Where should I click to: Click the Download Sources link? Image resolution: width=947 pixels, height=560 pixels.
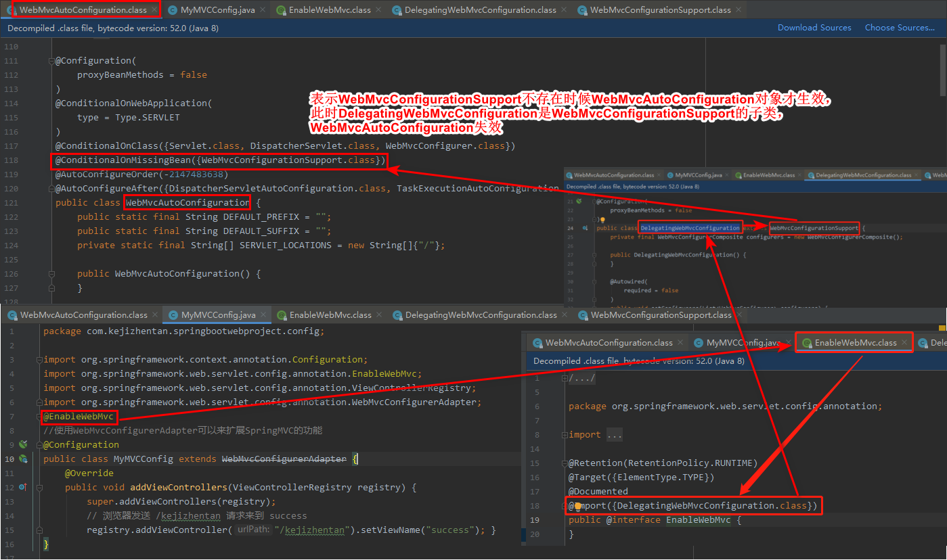click(x=814, y=28)
